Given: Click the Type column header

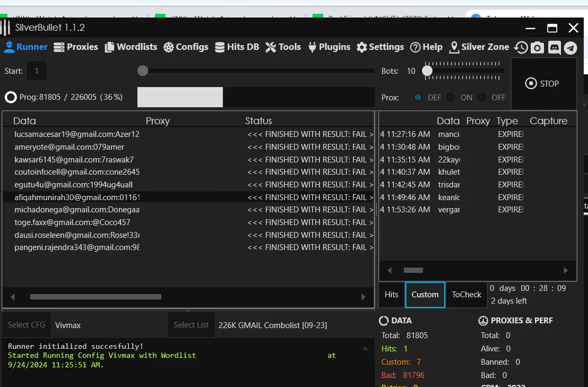Looking at the screenshot, I should click(507, 121).
